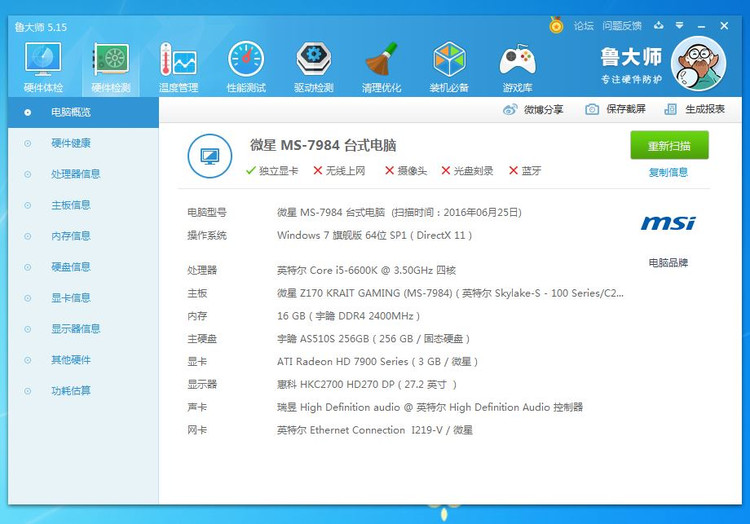Screen dimensions: 750x524
Task: Open 清理优化 cleanup broom icon
Action: point(381,67)
